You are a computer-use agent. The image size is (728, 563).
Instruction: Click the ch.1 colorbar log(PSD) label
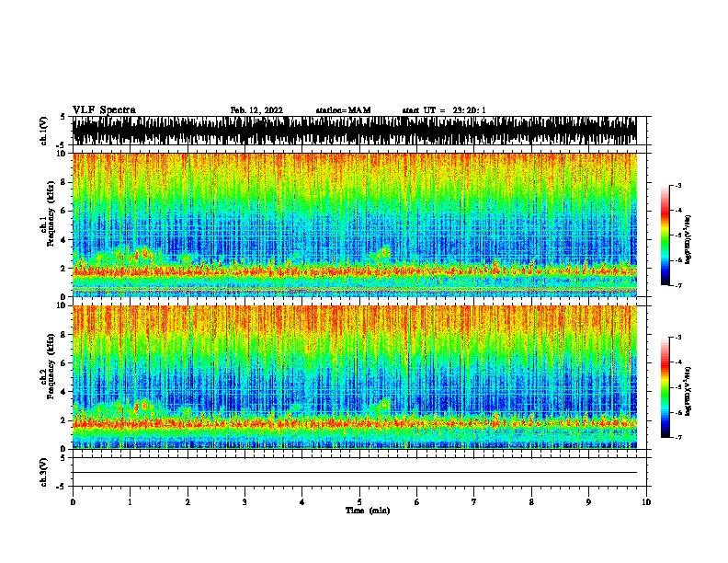[x=688, y=240]
